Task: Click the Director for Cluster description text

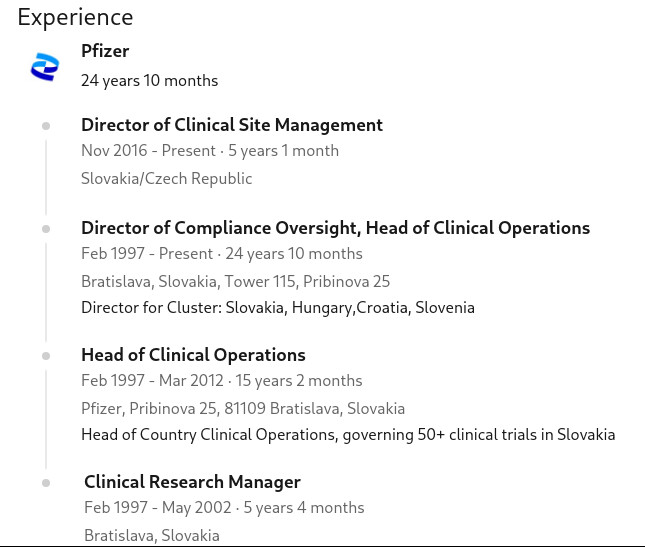Action: point(277,308)
